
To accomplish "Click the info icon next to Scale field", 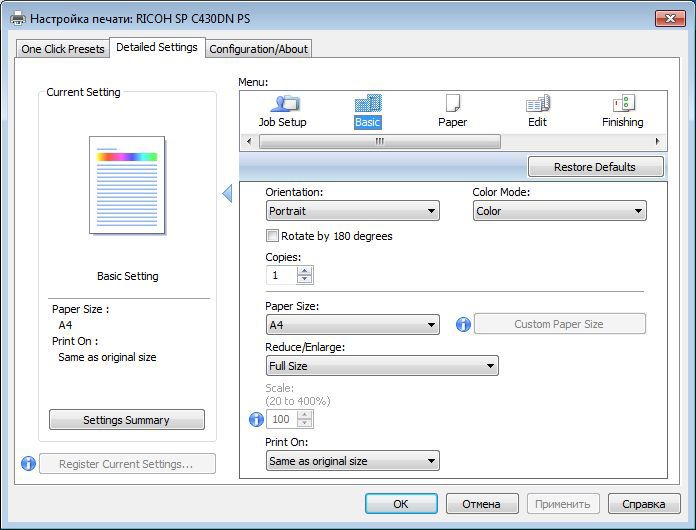I will point(256,419).
